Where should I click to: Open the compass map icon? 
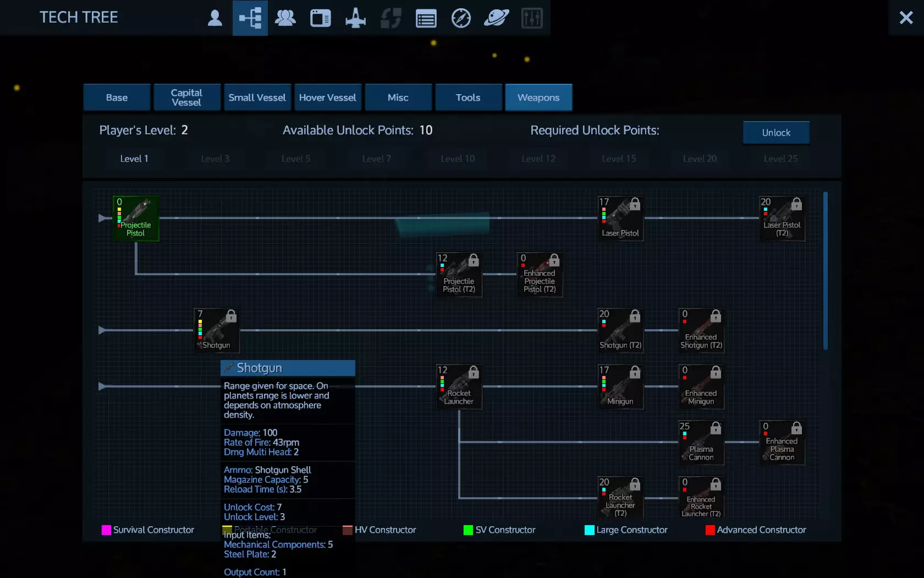(x=461, y=18)
